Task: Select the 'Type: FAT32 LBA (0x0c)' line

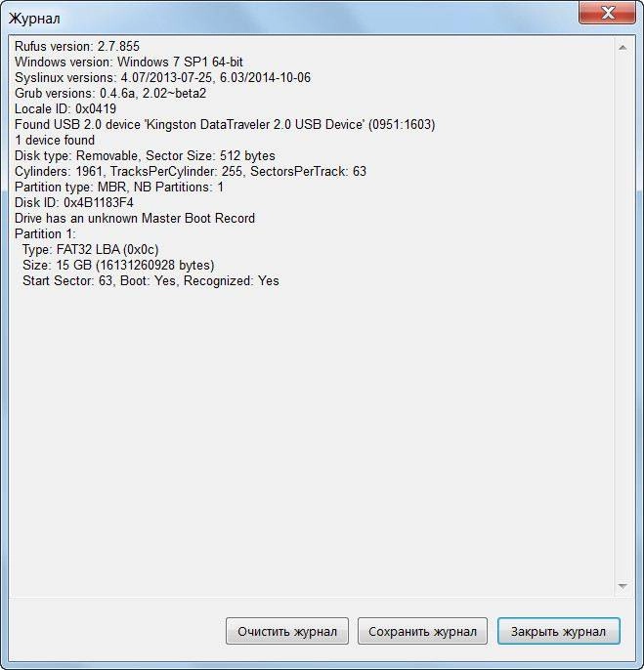Action: coord(90,250)
